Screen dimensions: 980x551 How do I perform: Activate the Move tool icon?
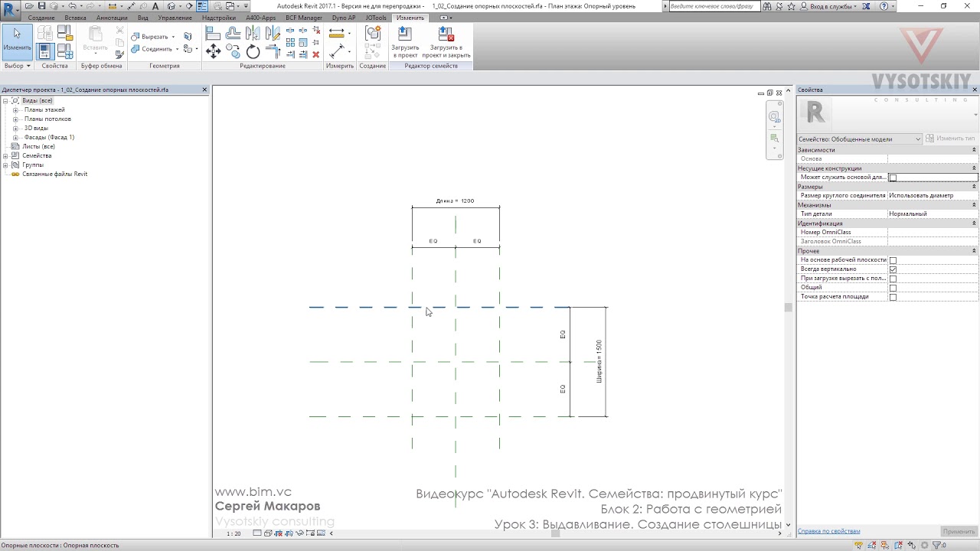point(213,51)
